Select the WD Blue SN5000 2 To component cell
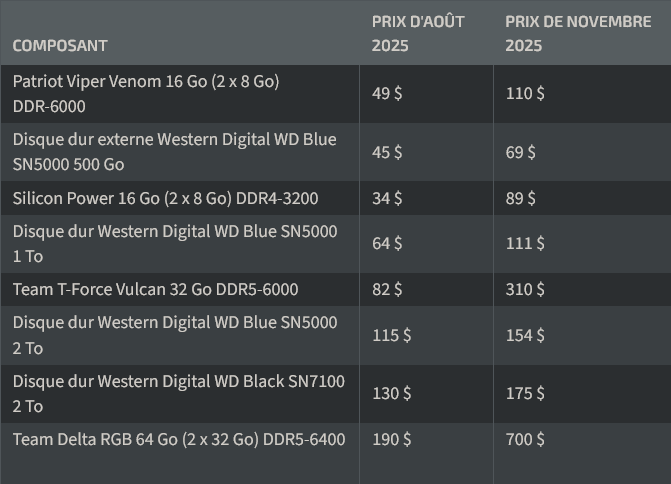Viewport: 671px width, 484px height. coord(174,335)
